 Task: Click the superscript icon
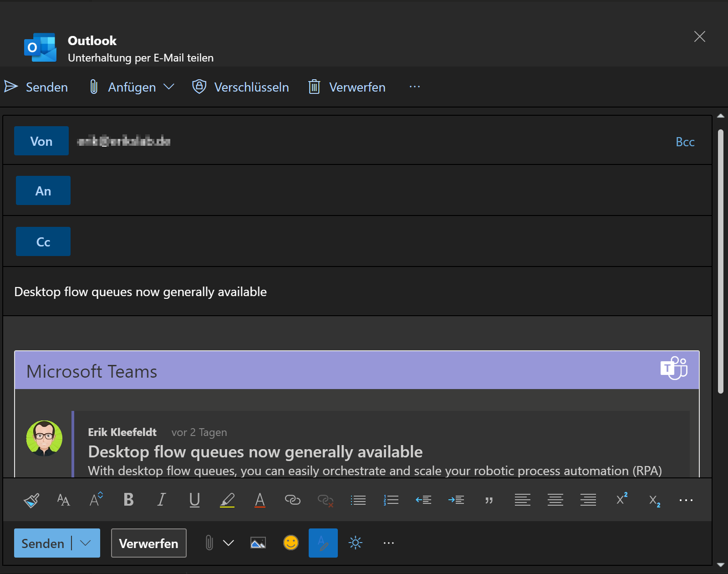621,499
